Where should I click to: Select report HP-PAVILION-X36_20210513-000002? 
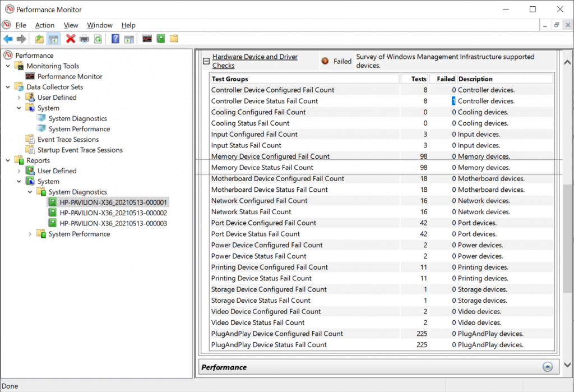[x=113, y=213]
